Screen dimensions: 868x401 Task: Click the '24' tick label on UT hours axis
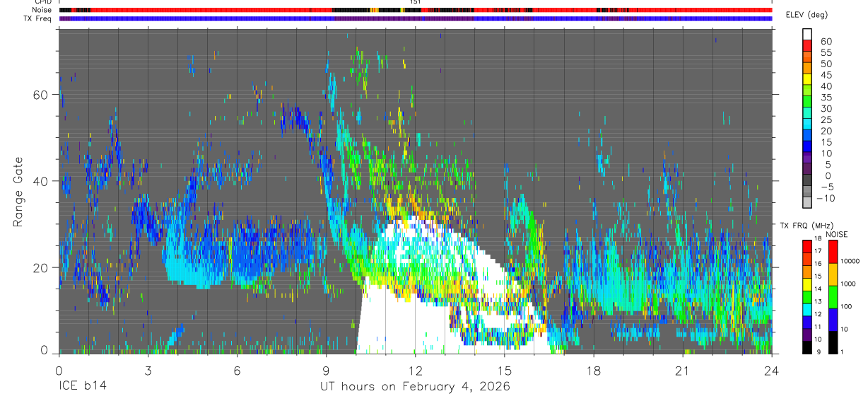[772, 371]
